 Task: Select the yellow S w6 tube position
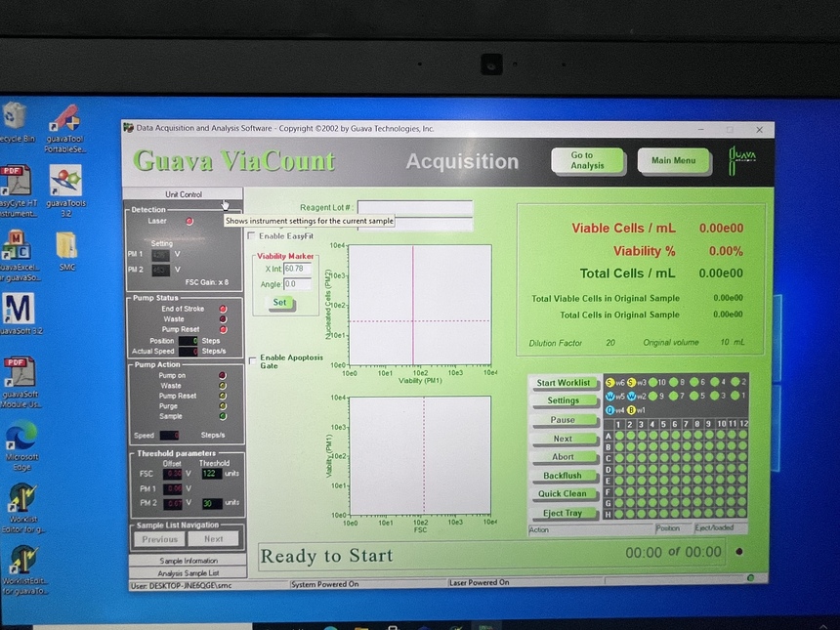(x=610, y=382)
